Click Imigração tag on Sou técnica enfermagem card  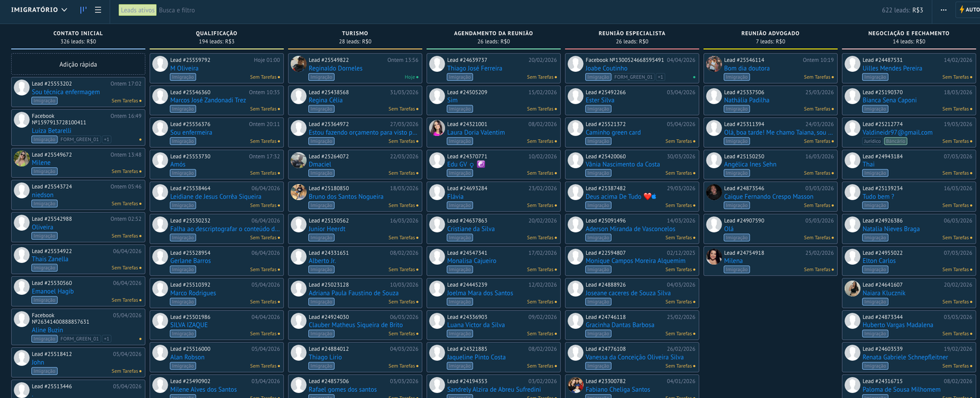coord(45,101)
